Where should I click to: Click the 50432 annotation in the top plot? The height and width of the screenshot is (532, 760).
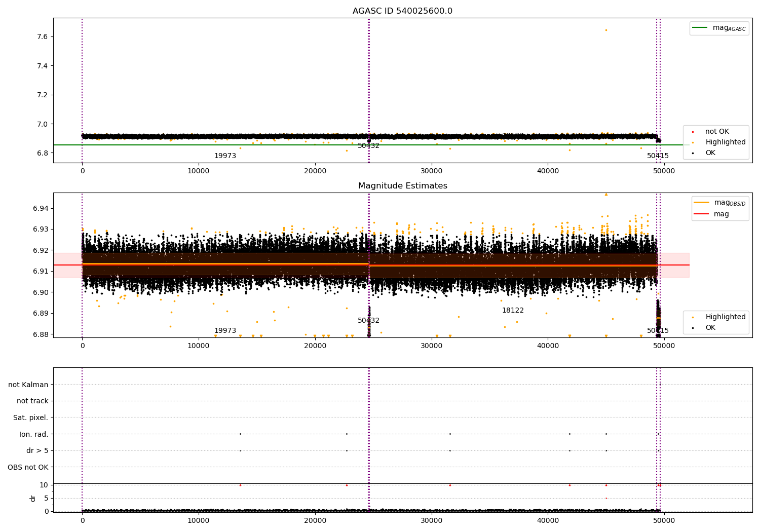(x=368, y=146)
